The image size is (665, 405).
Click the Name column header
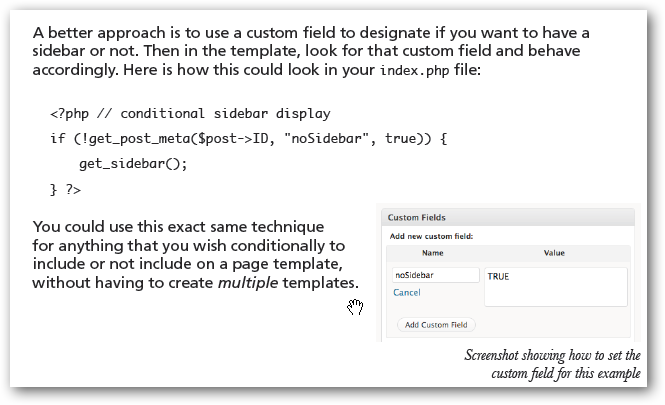tap(432, 254)
